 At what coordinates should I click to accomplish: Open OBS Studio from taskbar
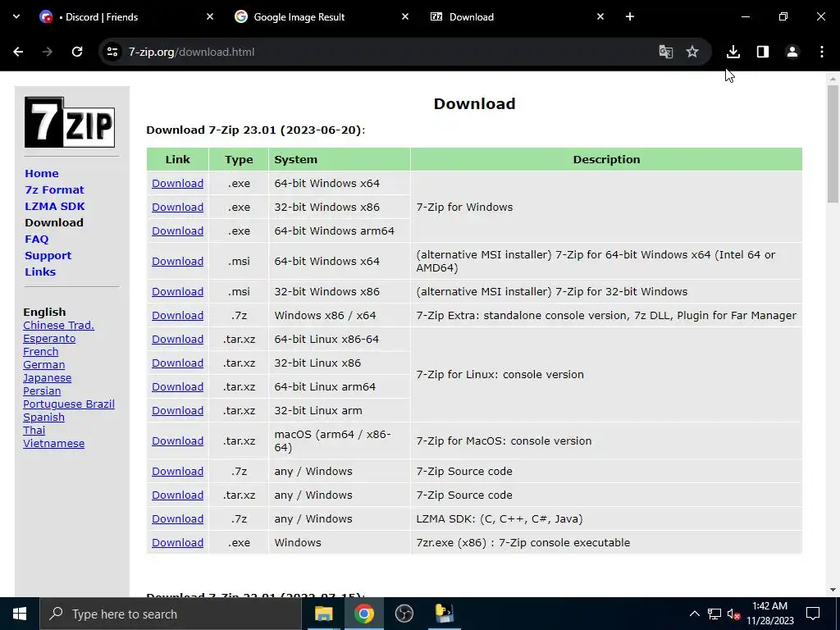404,614
